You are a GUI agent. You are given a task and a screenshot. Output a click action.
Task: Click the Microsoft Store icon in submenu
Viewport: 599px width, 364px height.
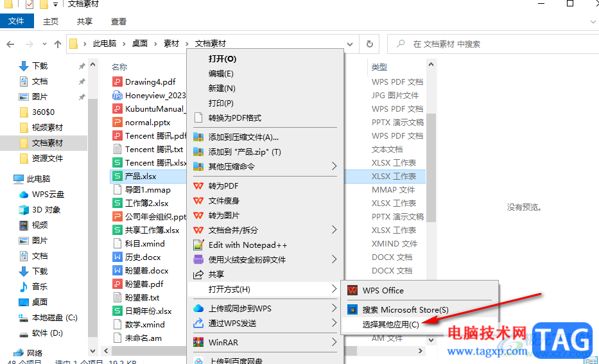pyautogui.click(x=352, y=309)
